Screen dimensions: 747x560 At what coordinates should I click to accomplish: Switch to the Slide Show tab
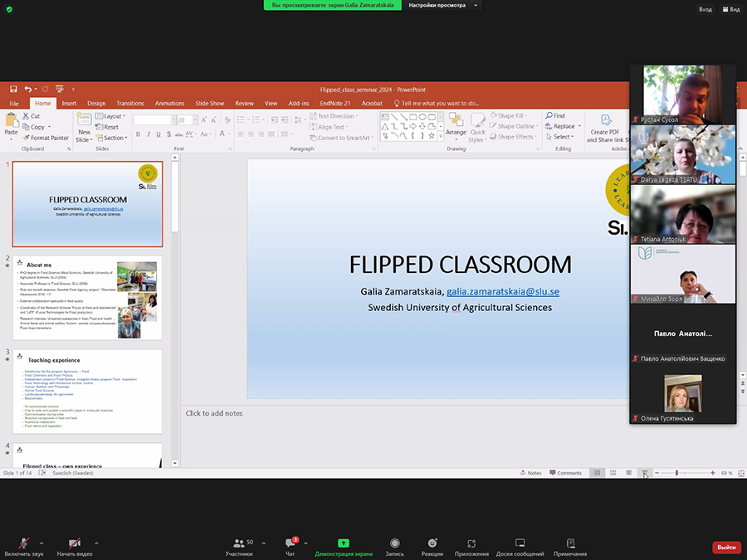(210, 104)
